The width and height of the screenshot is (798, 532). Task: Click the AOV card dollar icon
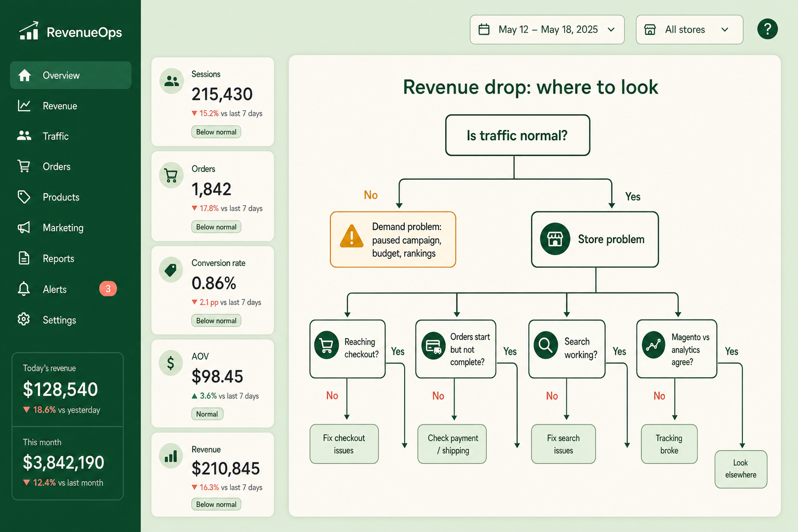171,363
